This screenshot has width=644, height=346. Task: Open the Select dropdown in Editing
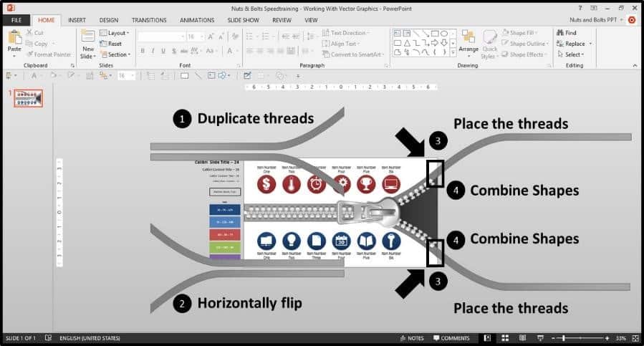[570, 54]
